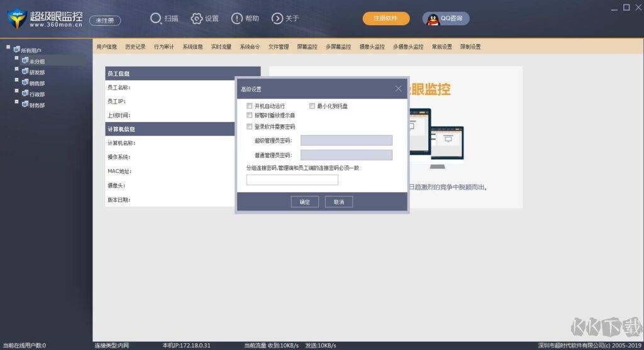Click the 帮助 help exclamation icon
The height and width of the screenshot is (350, 644).
click(x=236, y=18)
